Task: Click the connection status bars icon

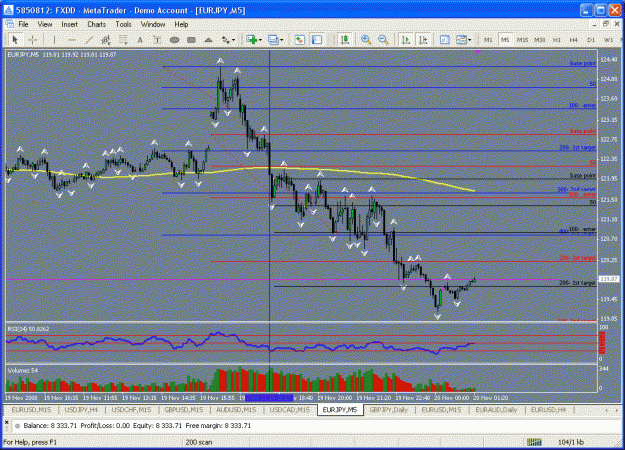Action: point(534,442)
